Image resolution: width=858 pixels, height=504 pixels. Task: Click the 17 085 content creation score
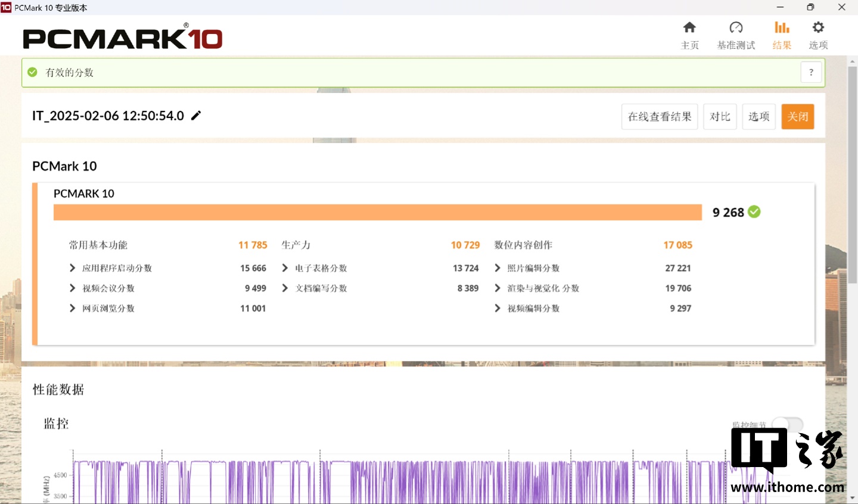(678, 245)
